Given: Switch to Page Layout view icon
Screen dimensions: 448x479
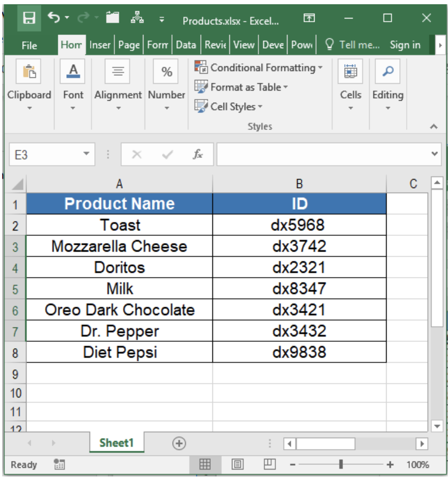Looking at the screenshot, I should [x=237, y=464].
